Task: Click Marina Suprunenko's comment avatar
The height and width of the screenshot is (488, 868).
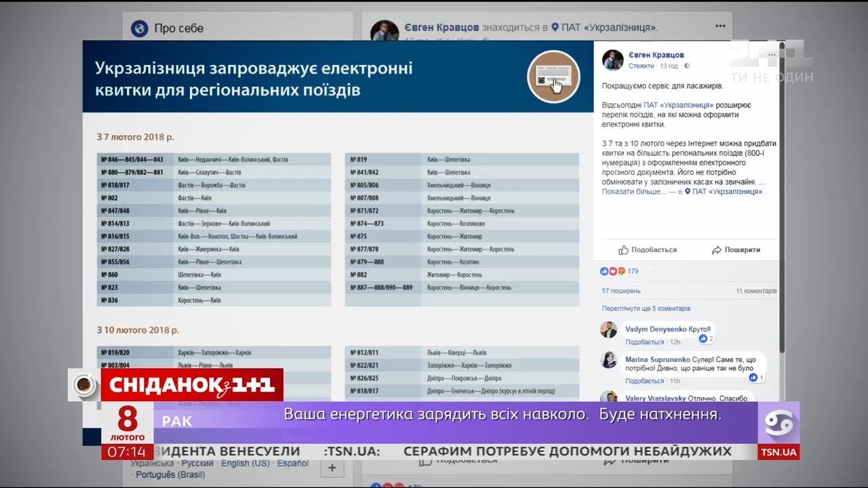Action: point(608,359)
